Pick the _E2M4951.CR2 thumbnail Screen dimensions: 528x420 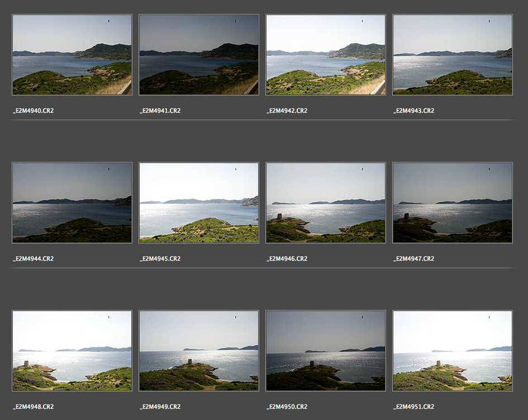coord(453,351)
